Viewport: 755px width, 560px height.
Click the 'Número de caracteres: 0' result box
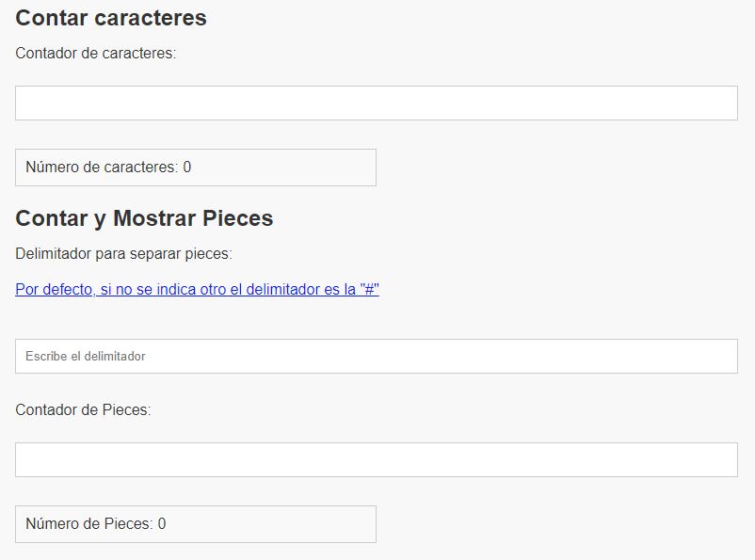(196, 168)
